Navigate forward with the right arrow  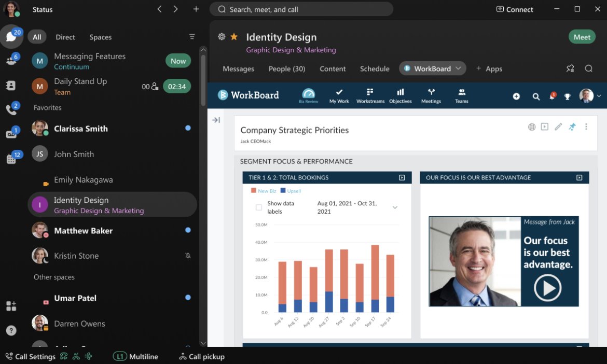point(176,9)
